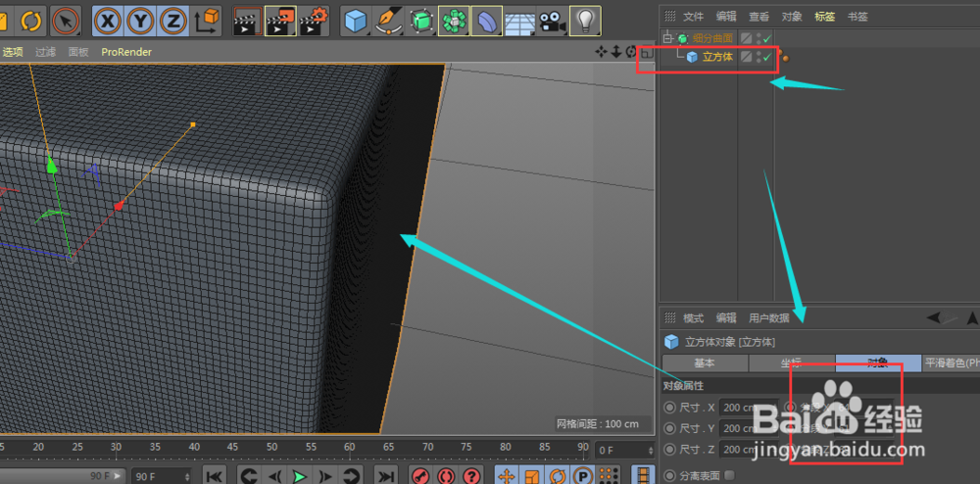The image size is (980, 484).
Task: Open object manager 文件 menu
Action: click(x=693, y=17)
